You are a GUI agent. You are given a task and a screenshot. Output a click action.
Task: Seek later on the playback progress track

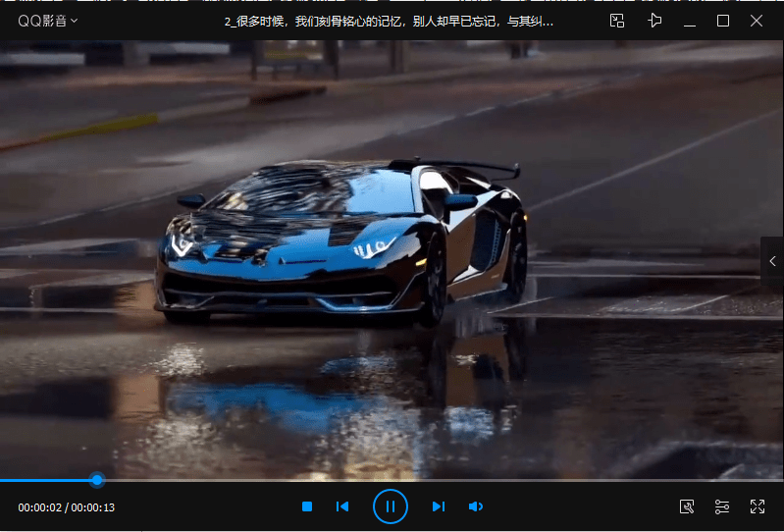(x=443, y=480)
